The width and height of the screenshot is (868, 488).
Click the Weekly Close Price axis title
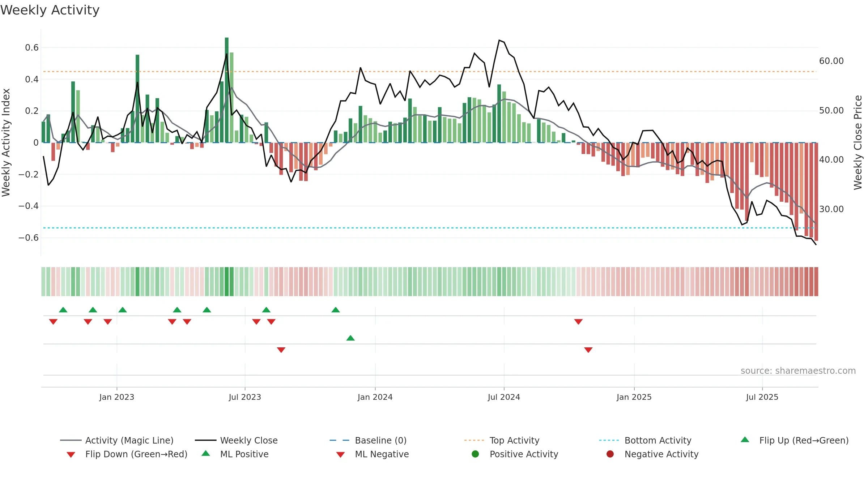click(x=858, y=142)
